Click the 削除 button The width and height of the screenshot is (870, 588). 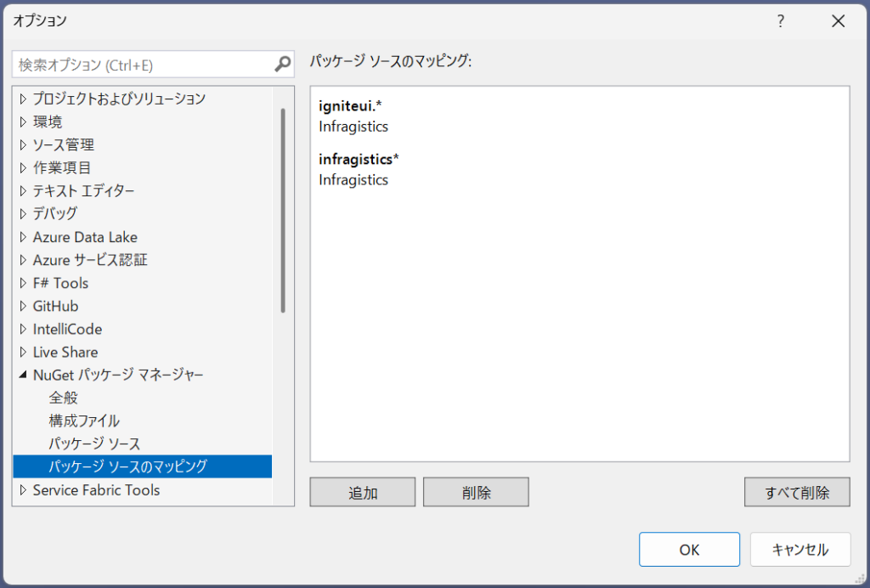coord(476,493)
